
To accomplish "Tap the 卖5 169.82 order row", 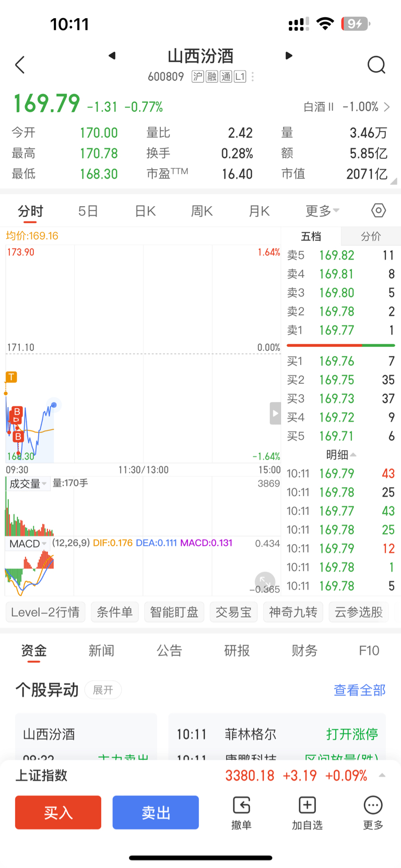I will tap(340, 255).
